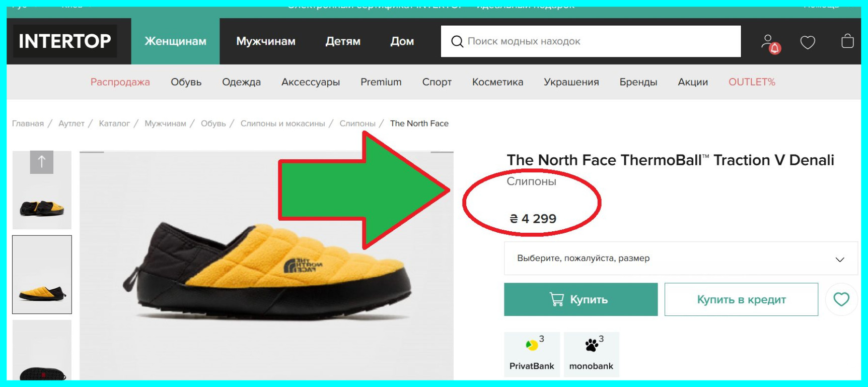Switch to the Женщинам tab
Viewport: 868px width, 387px height.
click(x=175, y=41)
